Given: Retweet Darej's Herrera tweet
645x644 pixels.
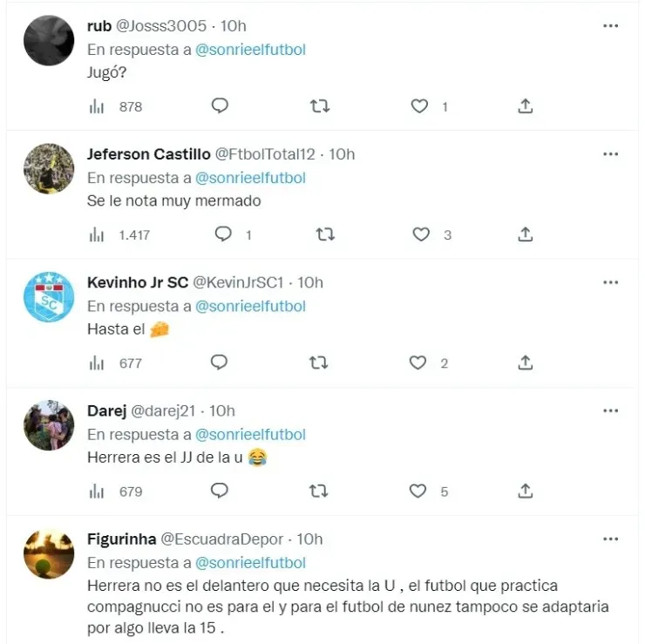Looking at the screenshot, I should 318,491.
